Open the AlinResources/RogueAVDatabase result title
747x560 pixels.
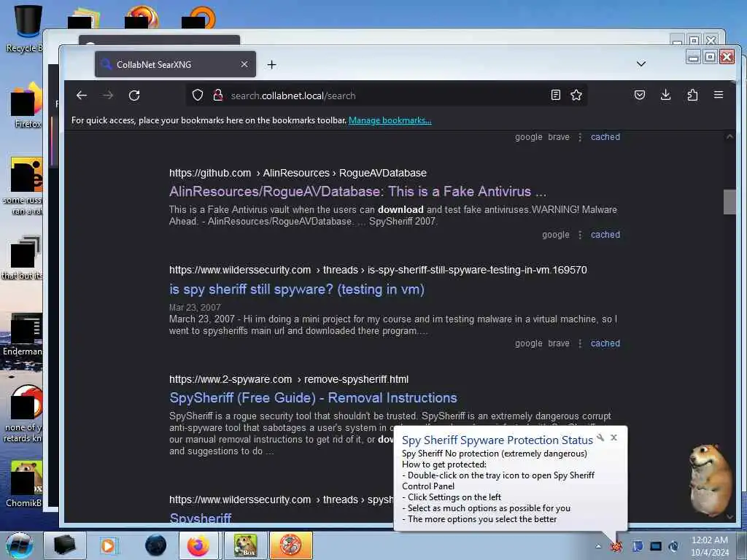pyautogui.click(x=357, y=192)
